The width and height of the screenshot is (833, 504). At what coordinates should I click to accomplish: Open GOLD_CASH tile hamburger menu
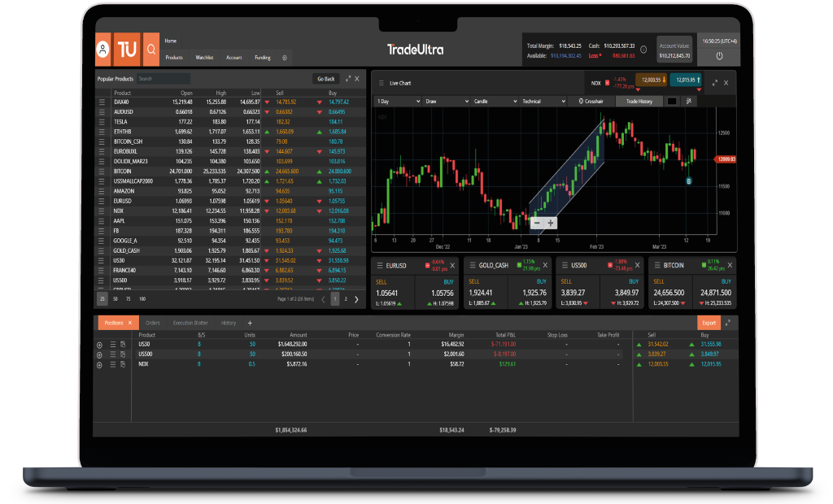(x=473, y=266)
